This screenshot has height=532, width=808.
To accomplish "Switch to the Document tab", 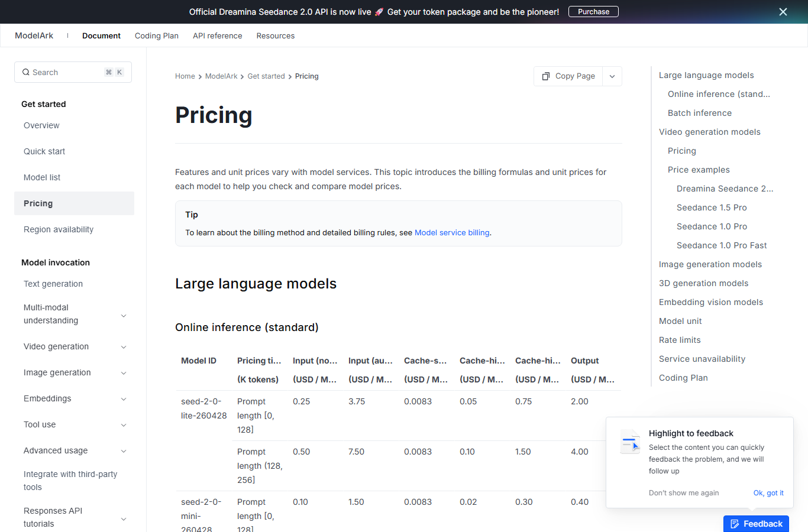I will 101,35.
